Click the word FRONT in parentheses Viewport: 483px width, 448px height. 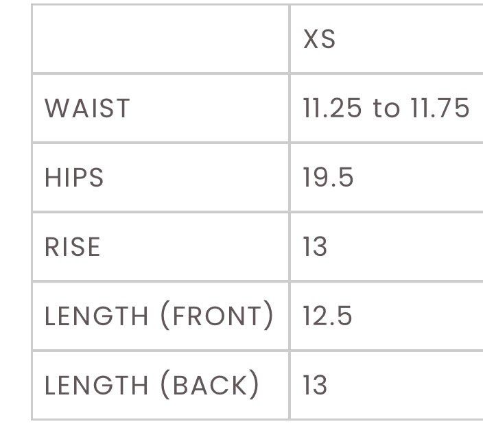pyautogui.click(x=217, y=316)
